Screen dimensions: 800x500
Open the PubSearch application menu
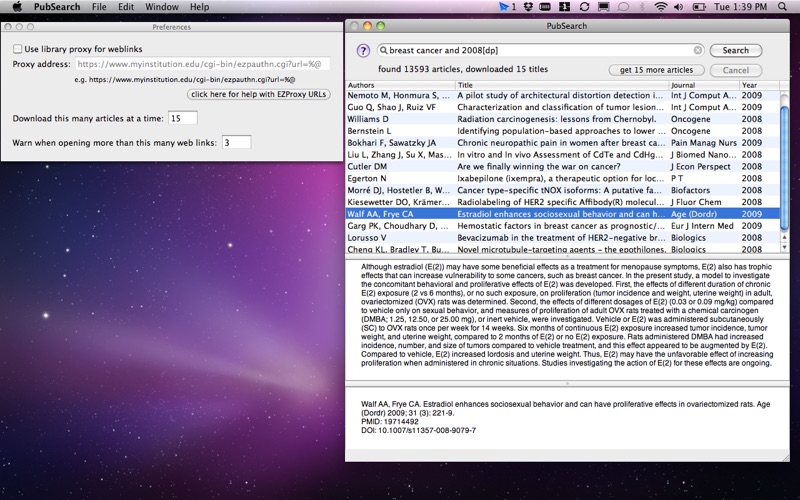[57, 7]
